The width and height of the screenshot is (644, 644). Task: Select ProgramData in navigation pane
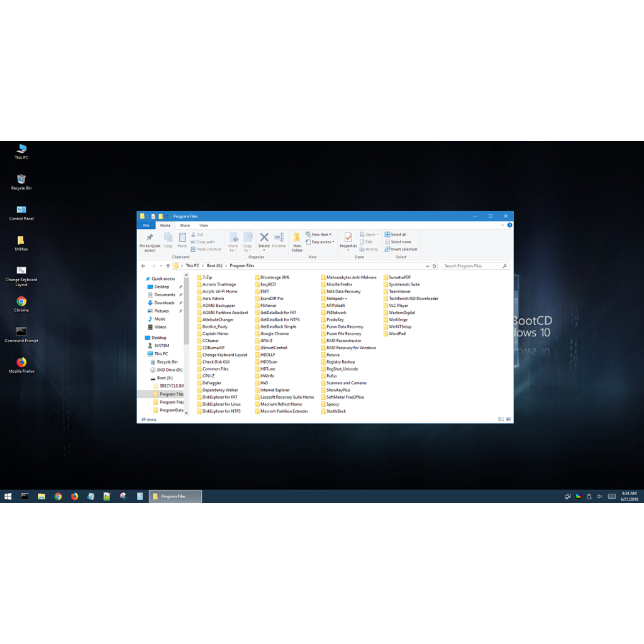point(168,410)
